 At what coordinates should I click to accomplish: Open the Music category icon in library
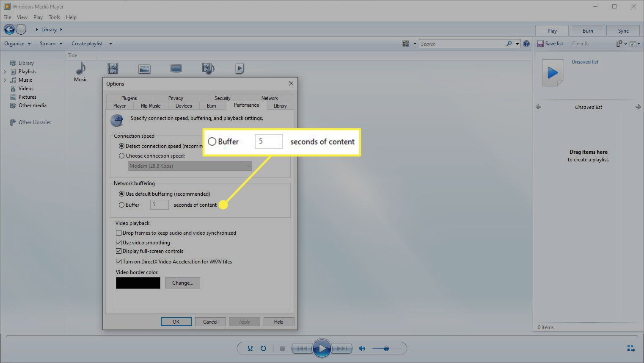(x=81, y=69)
